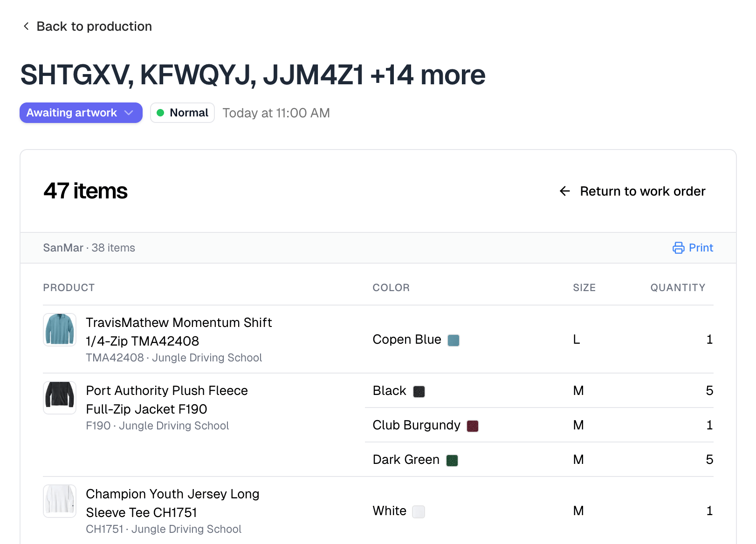The width and height of the screenshot is (756, 544).
Task: Click the Club Burgundy color swatch
Action: coord(473,426)
